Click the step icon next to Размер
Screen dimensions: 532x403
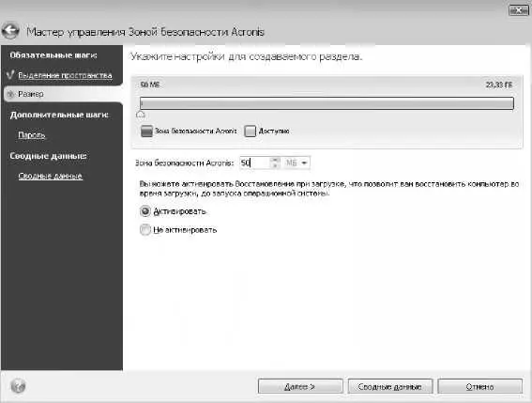pos(11,94)
